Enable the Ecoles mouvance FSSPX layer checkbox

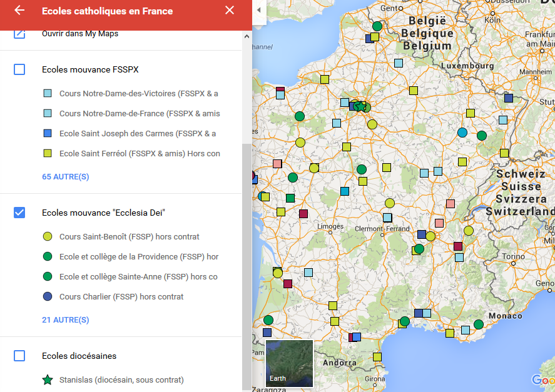click(19, 69)
